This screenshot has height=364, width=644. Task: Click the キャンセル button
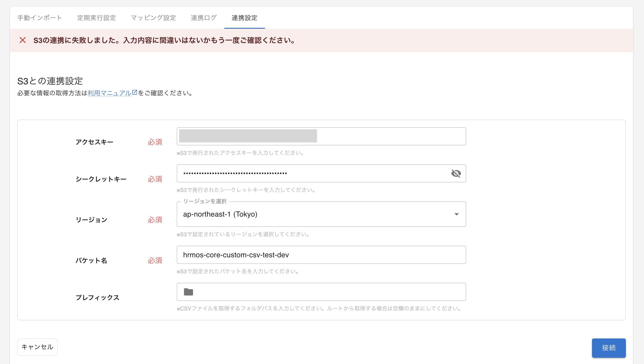pyautogui.click(x=37, y=347)
